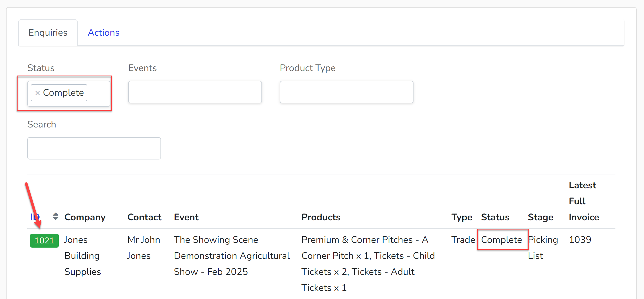This screenshot has height=299, width=644.
Task: Sort the table by ID column
Action: [55, 217]
